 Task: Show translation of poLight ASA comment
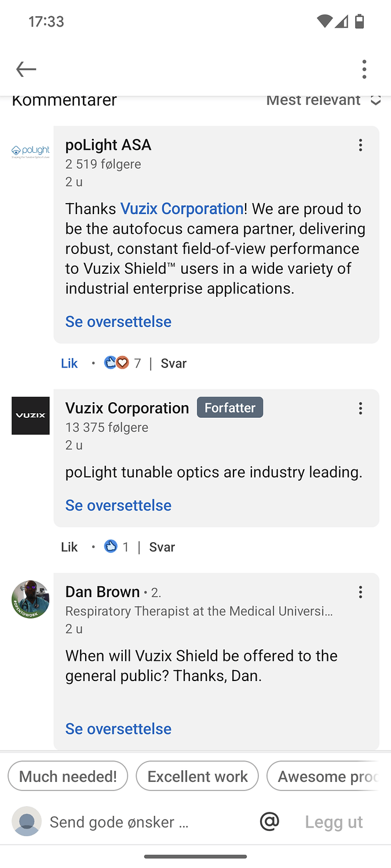[x=118, y=322]
